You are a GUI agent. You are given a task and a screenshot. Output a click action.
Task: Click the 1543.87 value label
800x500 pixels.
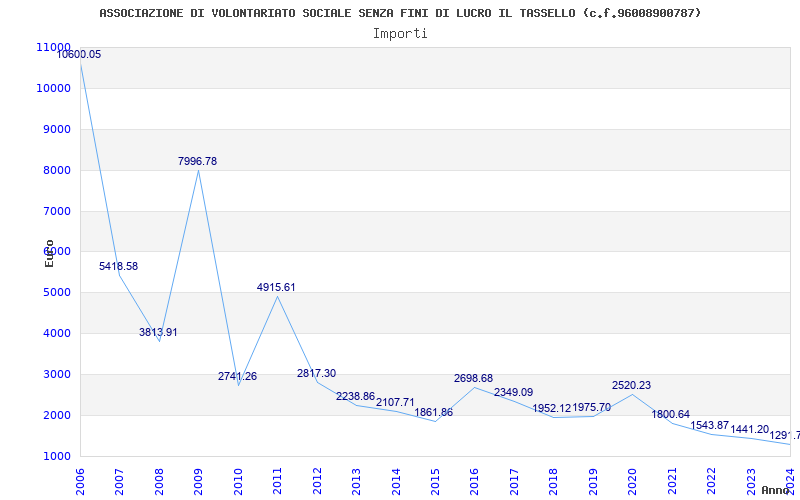coord(710,426)
